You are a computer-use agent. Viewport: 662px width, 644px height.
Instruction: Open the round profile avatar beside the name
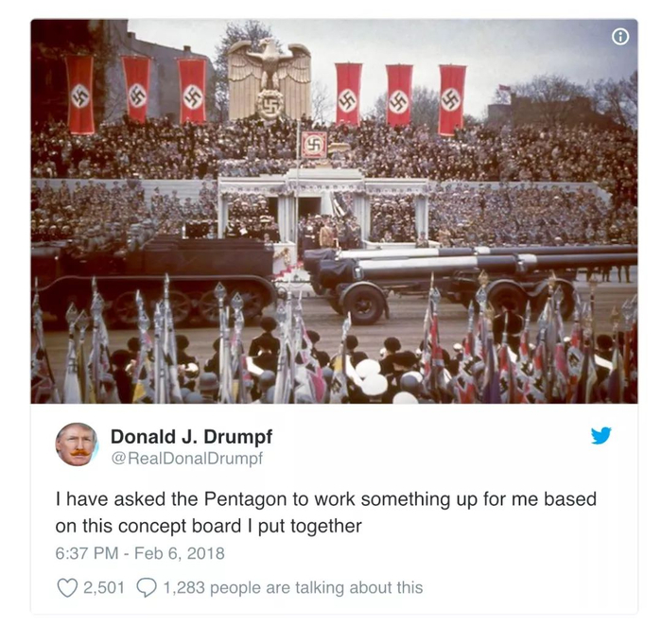[77, 444]
